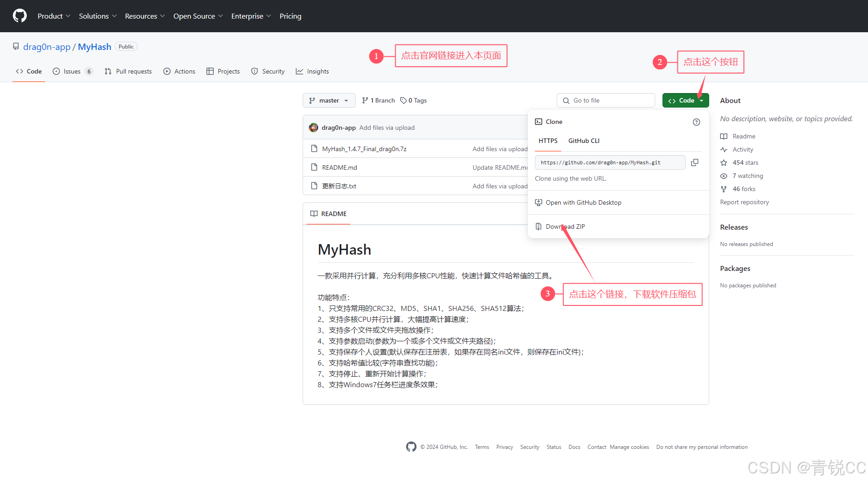Image resolution: width=868 pixels, height=482 pixels.
Task: Expand the Solutions menu
Action: (x=98, y=16)
